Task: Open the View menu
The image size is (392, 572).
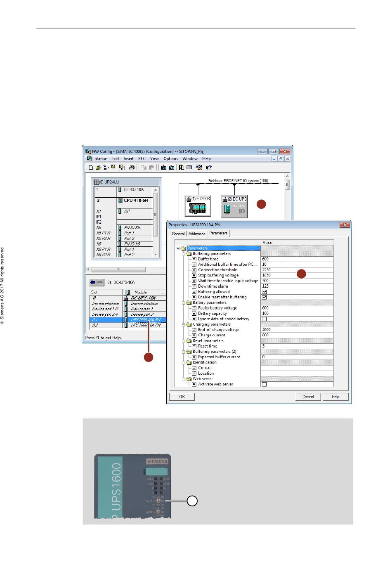Action: (x=154, y=159)
